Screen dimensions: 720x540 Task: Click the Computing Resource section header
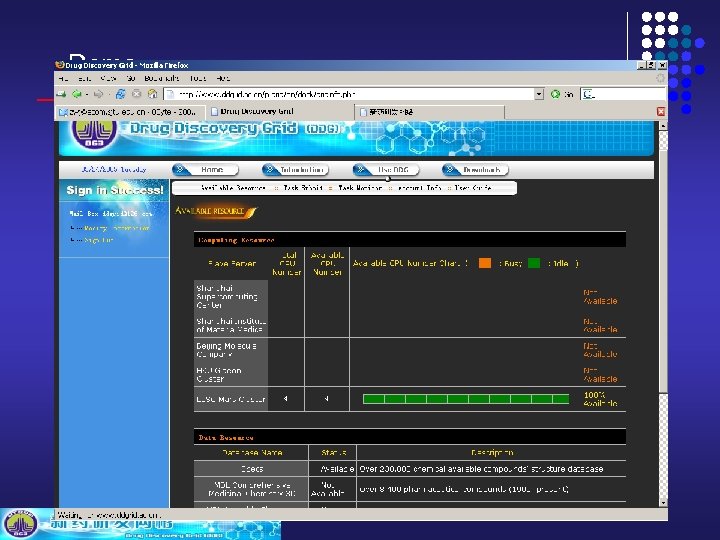(236, 240)
